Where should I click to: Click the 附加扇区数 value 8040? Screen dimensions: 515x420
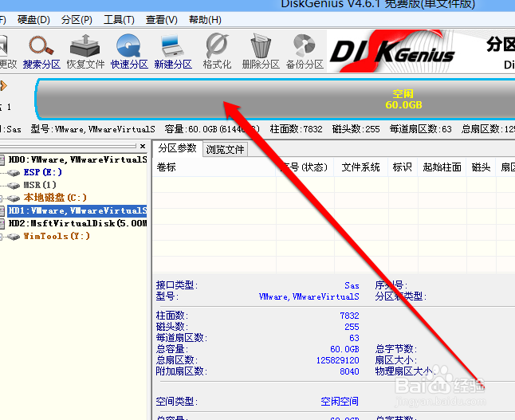(x=349, y=371)
